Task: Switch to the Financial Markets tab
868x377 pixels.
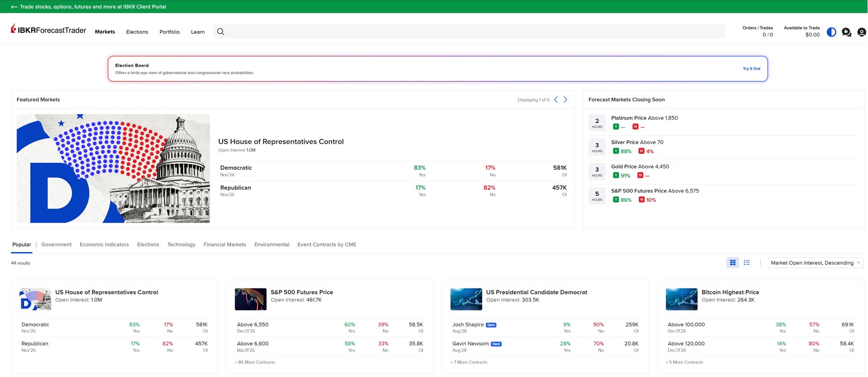Action: coord(225,245)
